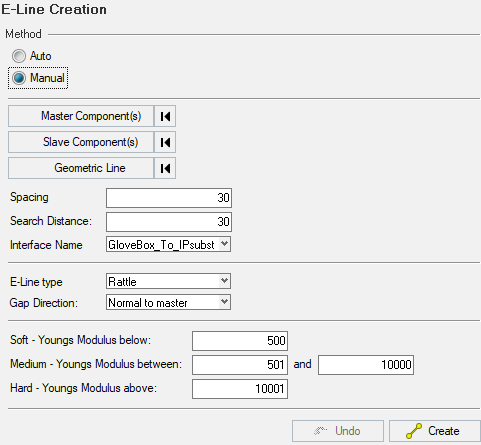The height and width of the screenshot is (445, 481).
Task: Select the Auto method radio button
Action: tap(19, 56)
